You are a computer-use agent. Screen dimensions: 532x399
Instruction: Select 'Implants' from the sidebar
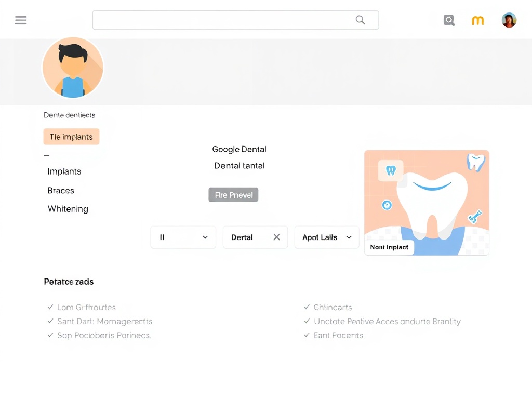coord(64,171)
